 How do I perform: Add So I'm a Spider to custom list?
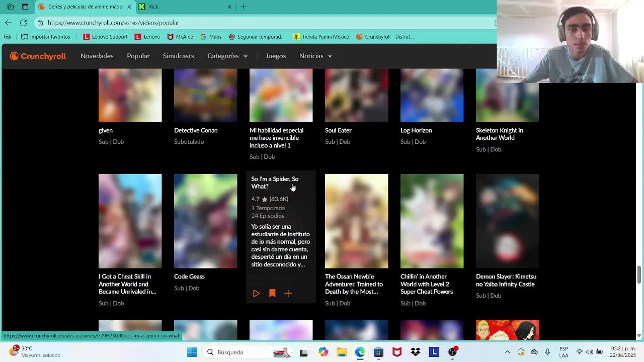tap(288, 293)
